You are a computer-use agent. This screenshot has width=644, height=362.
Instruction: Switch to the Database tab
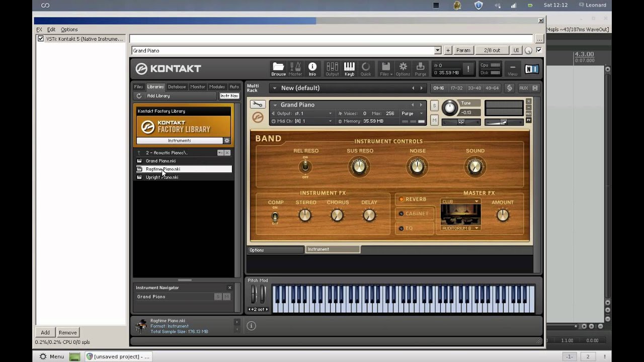click(177, 87)
